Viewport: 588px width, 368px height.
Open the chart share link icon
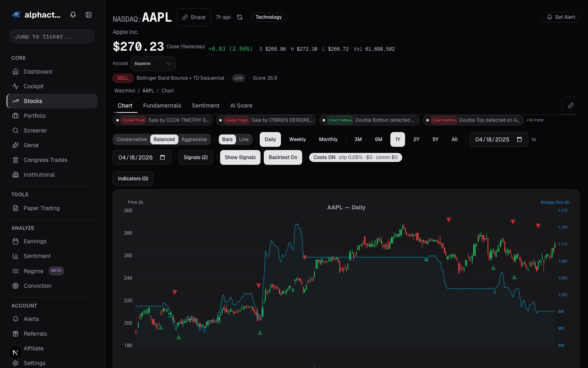pyautogui.click(x=570, y=105)
